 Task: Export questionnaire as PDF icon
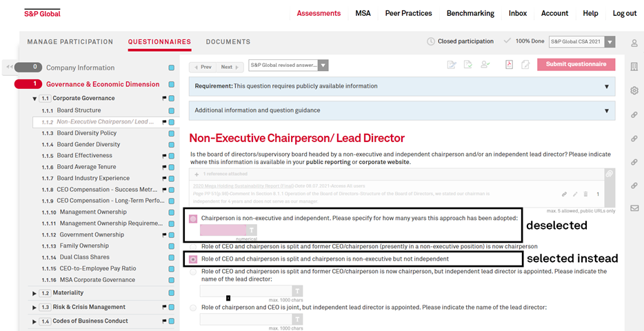(x=510, y=64)
